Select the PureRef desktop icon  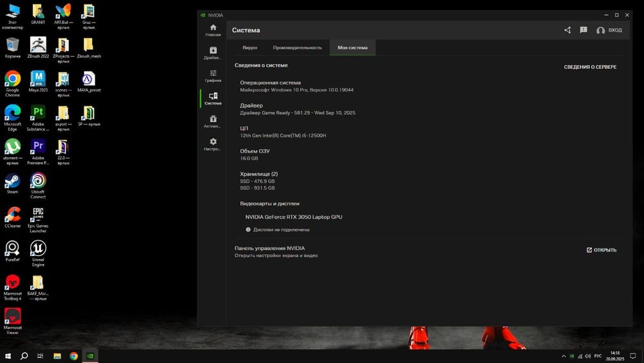click(x=12, y=251)
